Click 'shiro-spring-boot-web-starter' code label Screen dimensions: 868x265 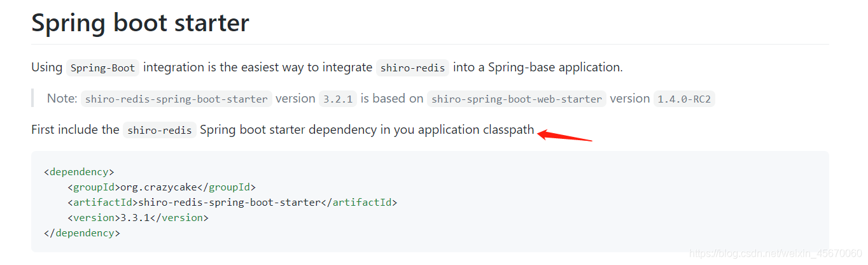[x=517, y=99]
